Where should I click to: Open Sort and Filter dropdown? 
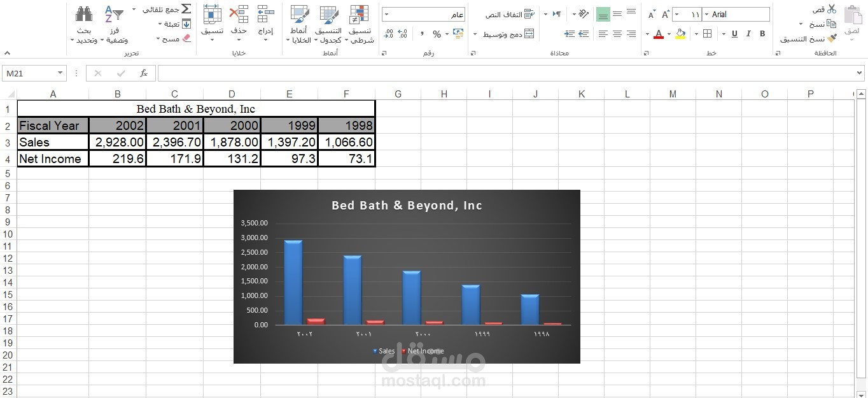click(x=114, y=25)
